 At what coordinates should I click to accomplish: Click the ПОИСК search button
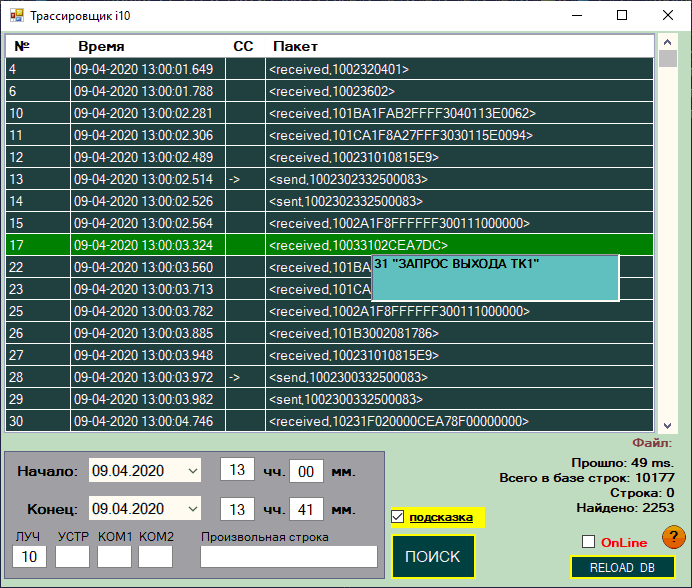tap(433, 557)
